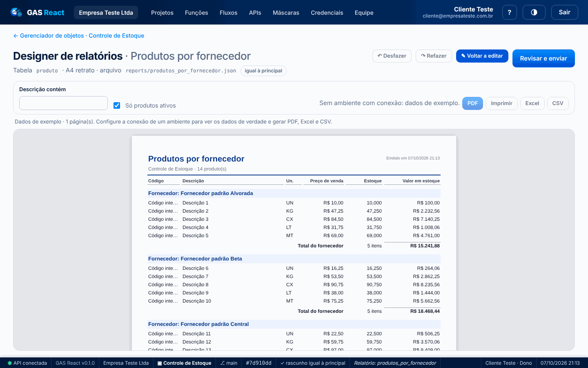Select the Empresa Teste Ltda company button
Screen dimensions: 588x368
[x=106, y=13]
